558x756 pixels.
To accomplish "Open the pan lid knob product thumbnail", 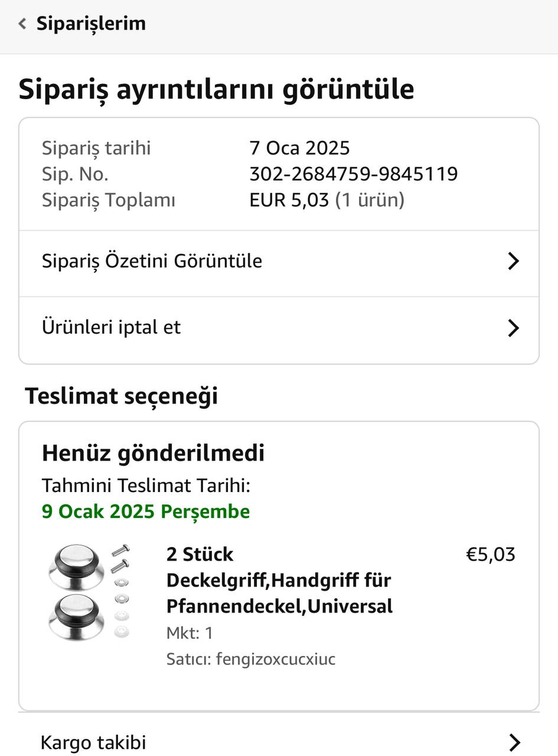I will click(89, 592).
